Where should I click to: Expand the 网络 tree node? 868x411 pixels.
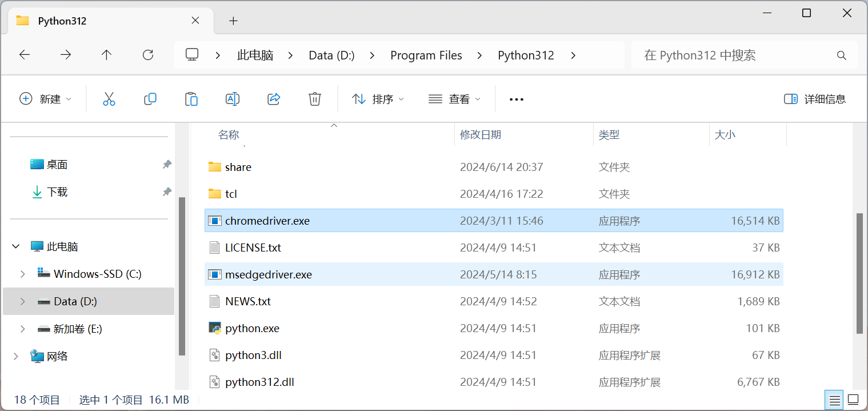(x=15, y=356)
